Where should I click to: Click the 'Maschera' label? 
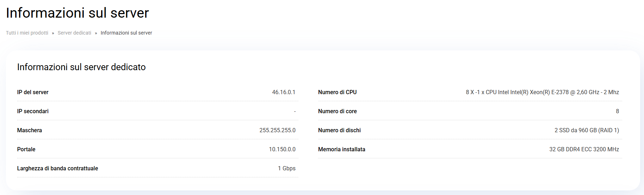(30, 130)
